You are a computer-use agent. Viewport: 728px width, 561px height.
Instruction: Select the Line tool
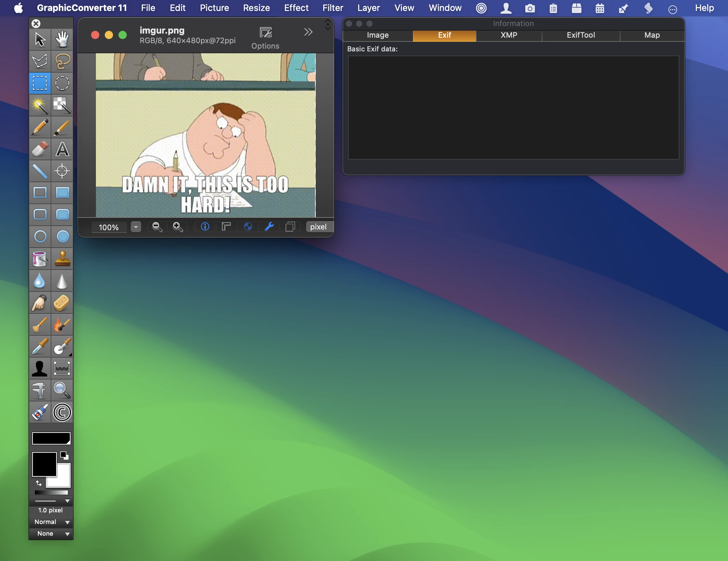click(40, 171)
